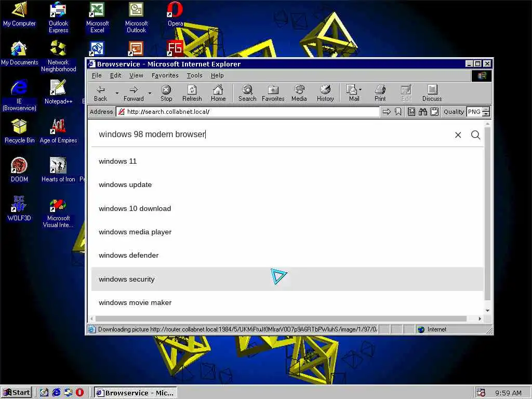Viewport: 532px width, 399px height.
Task: Click the vertical scrollbar down arrow
Action: [x=487, y=310]
